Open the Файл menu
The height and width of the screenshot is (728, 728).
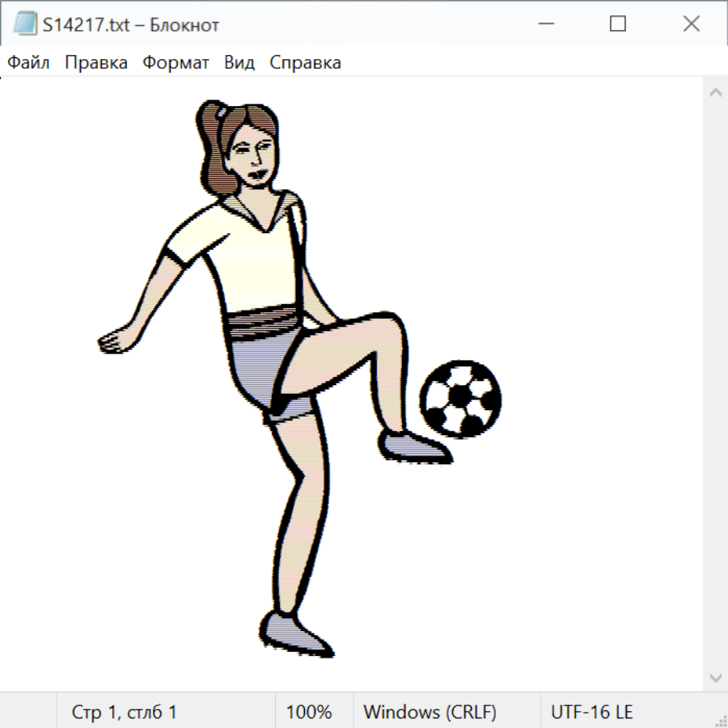(x=28, y=63)
